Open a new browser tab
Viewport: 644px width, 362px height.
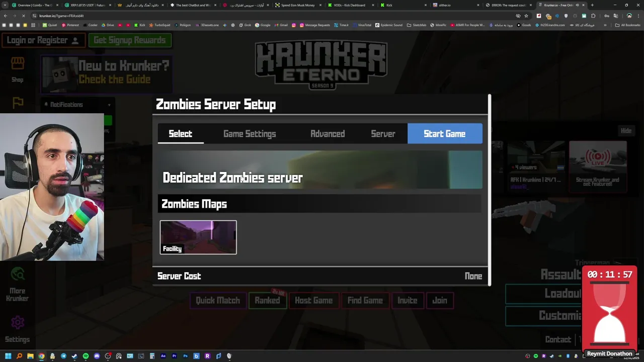592,5
